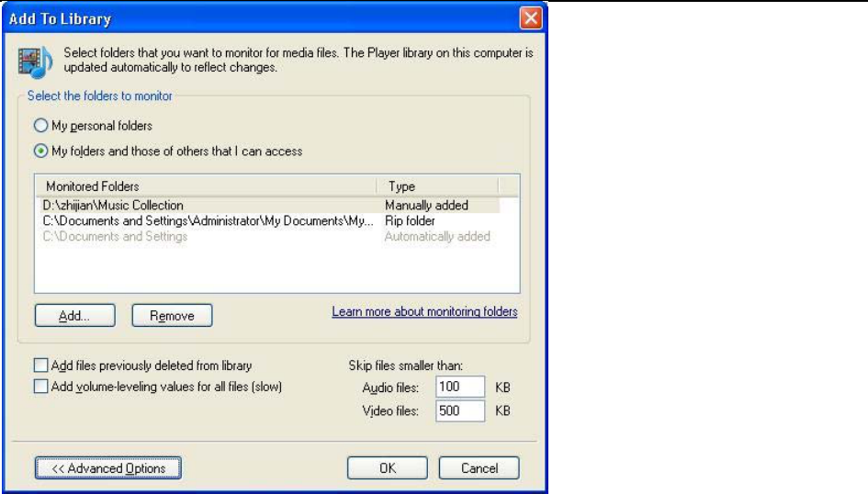The image size is (868, 494).
Task: Sort by Monitored Folders column header
Action: (206, 186)
